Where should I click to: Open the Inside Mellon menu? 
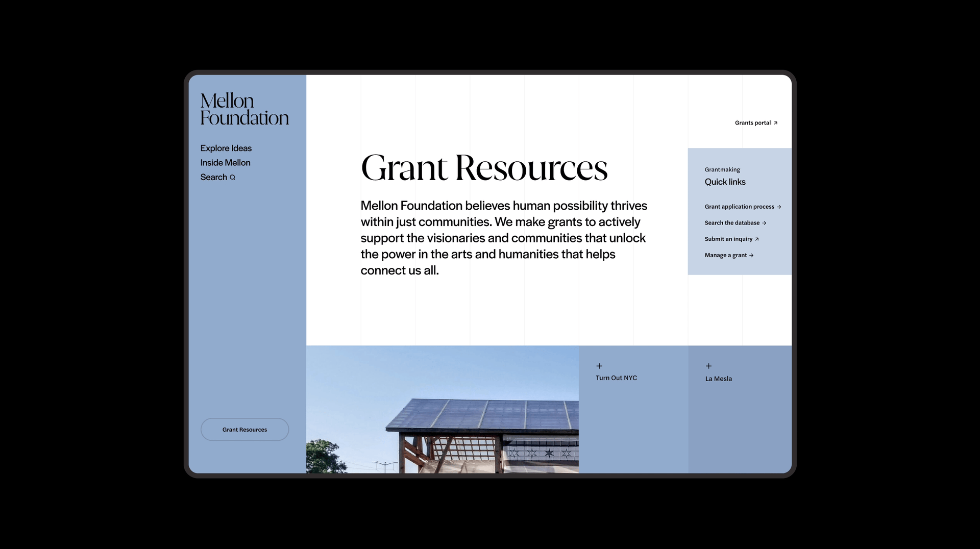point(225,163)
